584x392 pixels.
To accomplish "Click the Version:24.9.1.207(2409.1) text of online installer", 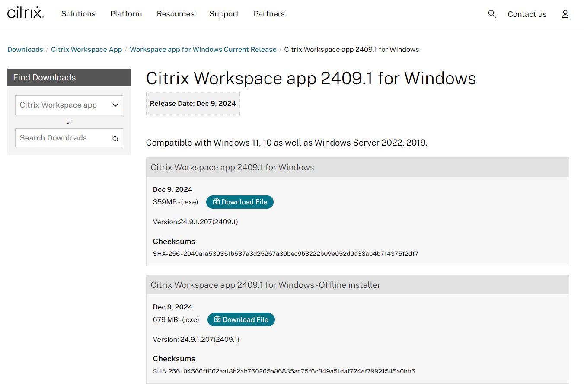I will click(x=195, y=222).
